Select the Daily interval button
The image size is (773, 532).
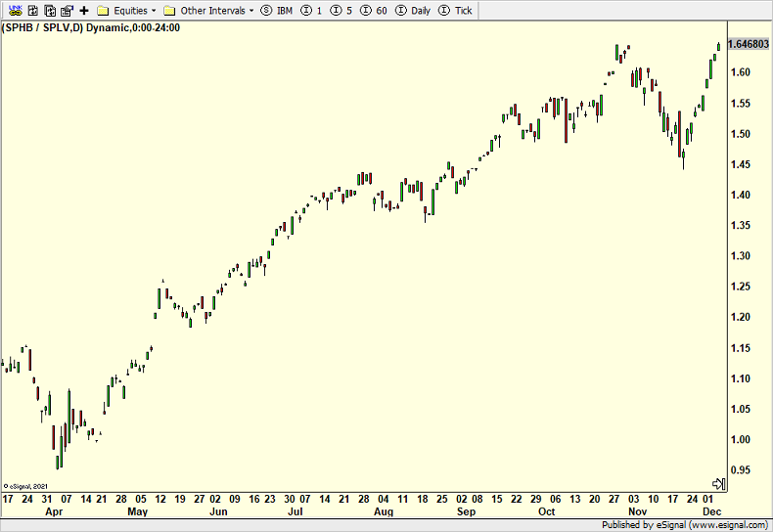[412, 10]
